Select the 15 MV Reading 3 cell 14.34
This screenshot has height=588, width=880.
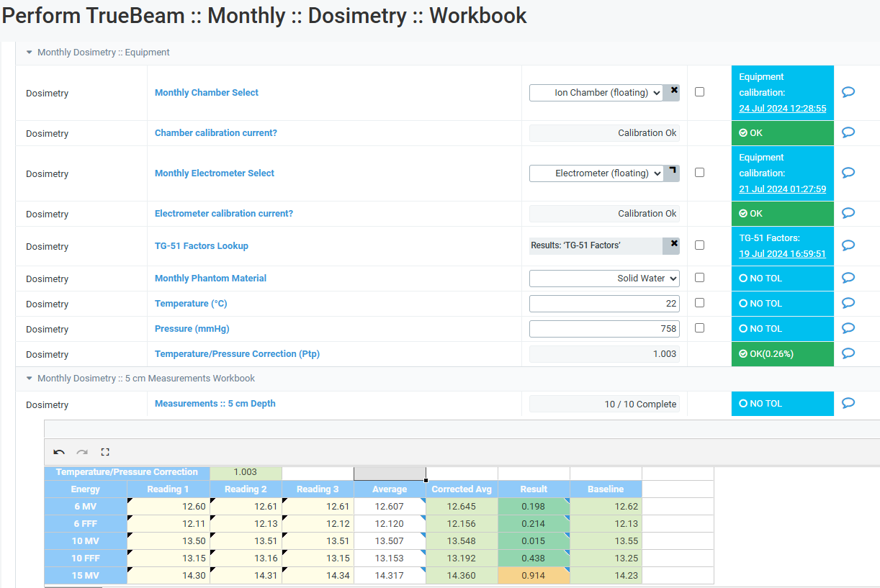point(318,575)
